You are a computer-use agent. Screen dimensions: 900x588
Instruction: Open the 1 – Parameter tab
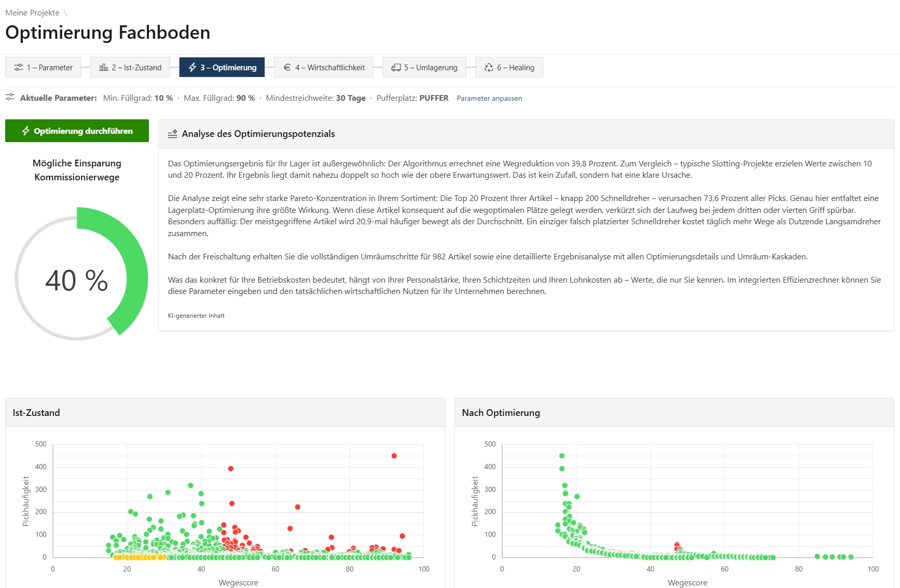pos(43,67)
